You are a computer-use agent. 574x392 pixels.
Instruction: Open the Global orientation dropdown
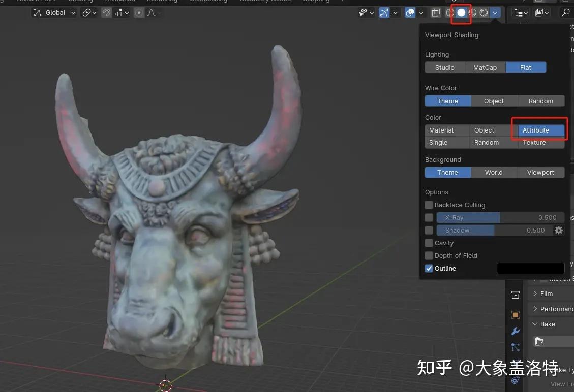click(x=54, y=13)
